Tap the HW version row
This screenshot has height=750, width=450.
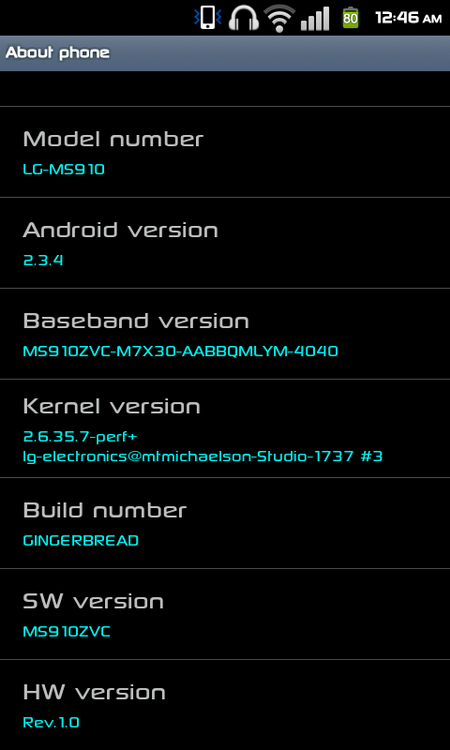pos(225,705)
